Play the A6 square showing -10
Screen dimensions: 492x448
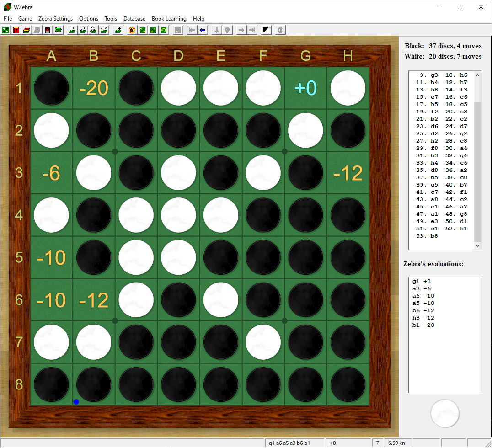(x=52, y=300)
